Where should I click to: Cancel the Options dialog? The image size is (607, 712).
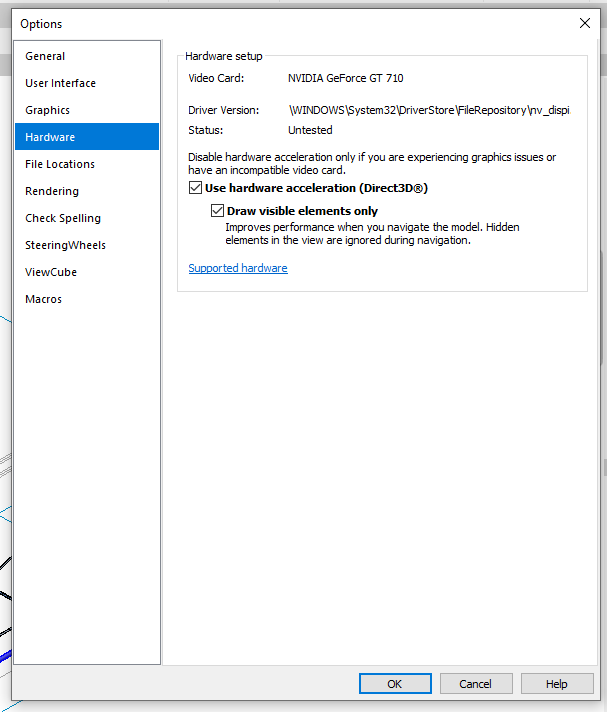476,683
